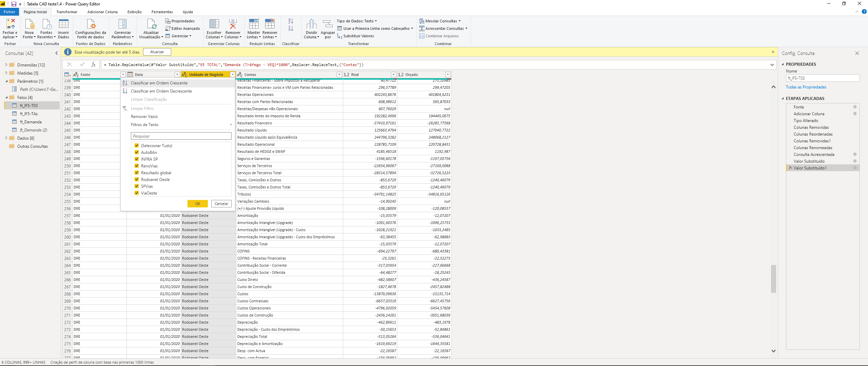Click Atualizar Visualização icon
This screenshot has height=366, width=868.
point(151,24)
